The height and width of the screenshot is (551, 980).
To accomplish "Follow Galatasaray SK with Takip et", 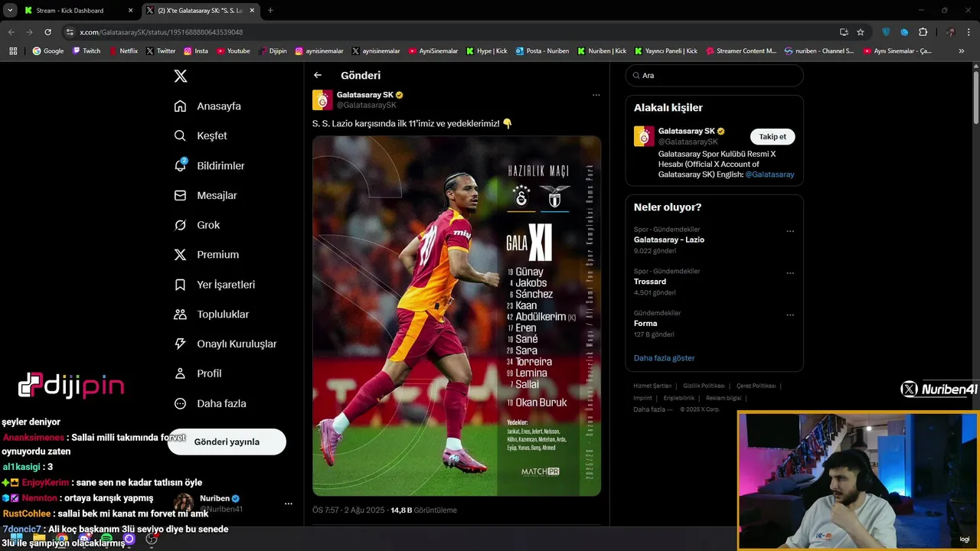I will click(773, 136).
